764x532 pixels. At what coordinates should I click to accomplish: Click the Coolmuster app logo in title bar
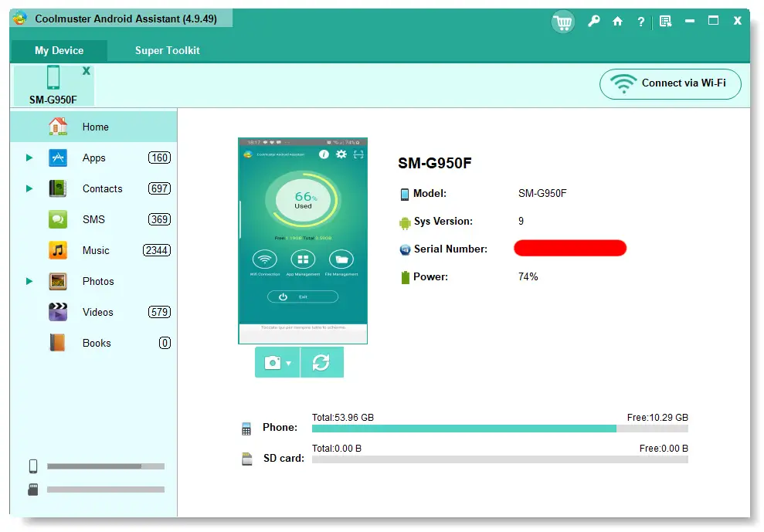[20, 19]
